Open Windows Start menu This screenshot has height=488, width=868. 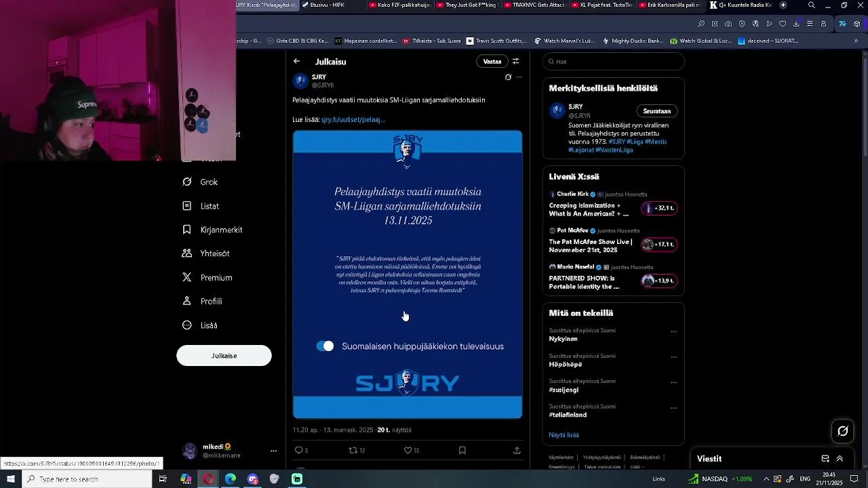click(x=11, y=479)
